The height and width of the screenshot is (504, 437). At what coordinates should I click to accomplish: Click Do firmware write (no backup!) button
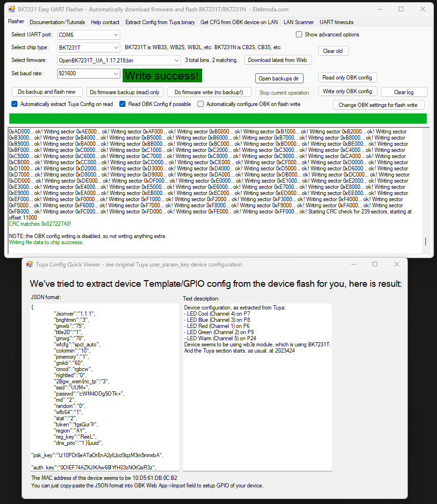coord(209,92)
